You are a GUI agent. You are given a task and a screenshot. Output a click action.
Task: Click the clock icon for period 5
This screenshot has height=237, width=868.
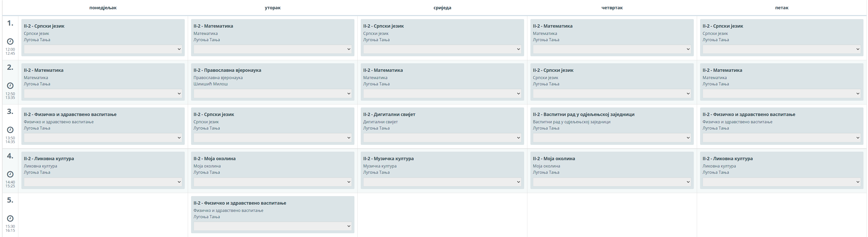pos(10,218)
